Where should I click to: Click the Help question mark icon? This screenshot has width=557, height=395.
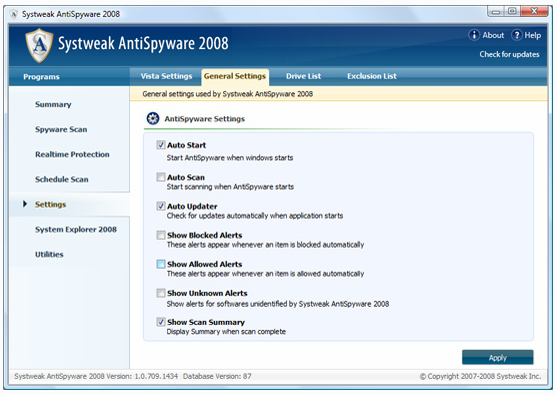point(517,35)
